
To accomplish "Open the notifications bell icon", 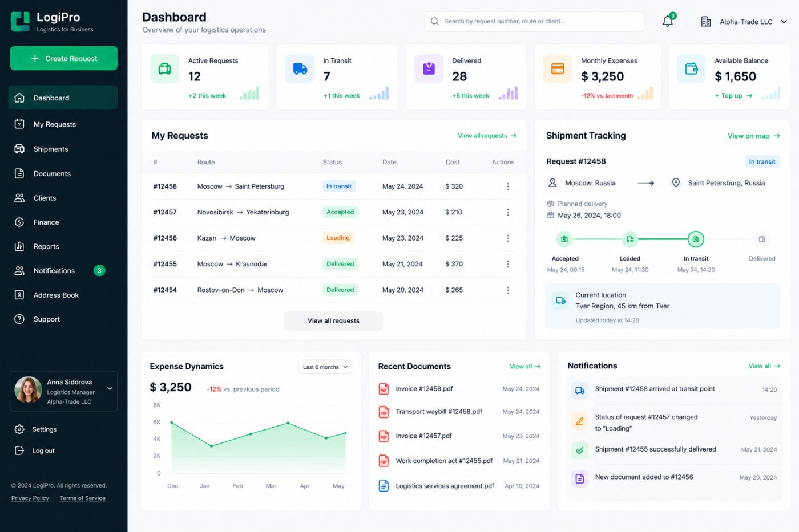I will 667,22.
